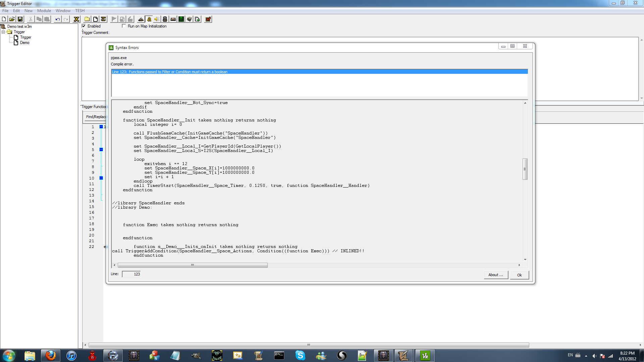
Task: Select the Demo test.w3m root node
Action: coord(19,27)
